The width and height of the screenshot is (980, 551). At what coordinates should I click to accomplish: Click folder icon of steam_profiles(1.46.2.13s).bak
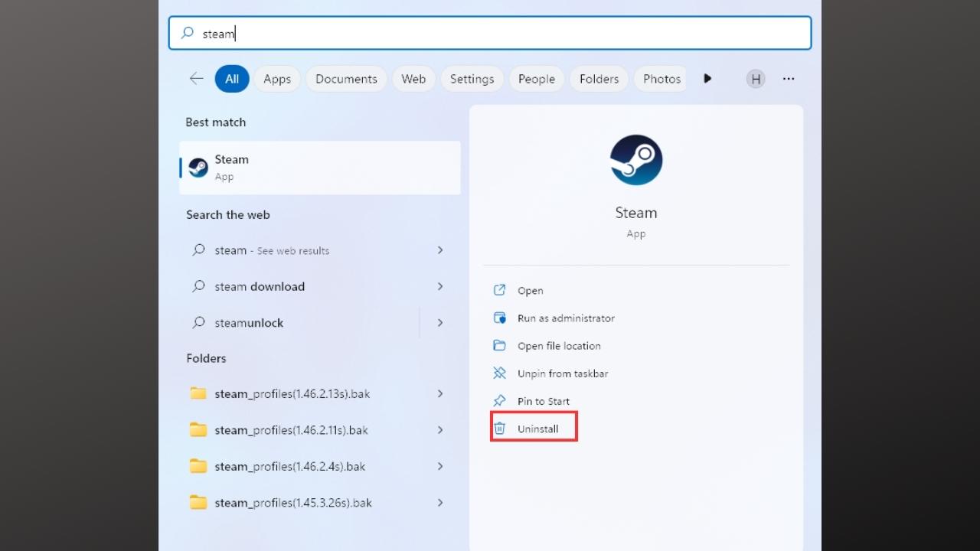[x=198, y=393]
